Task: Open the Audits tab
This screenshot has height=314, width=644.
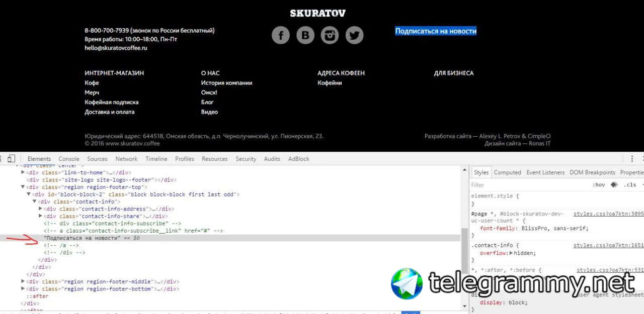Action: (x=272, y=159)
